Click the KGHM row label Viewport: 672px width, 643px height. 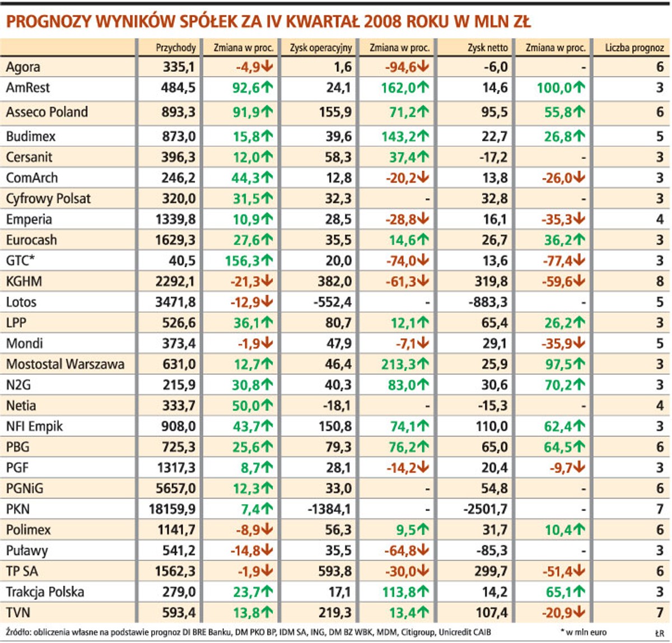[24, 282]
